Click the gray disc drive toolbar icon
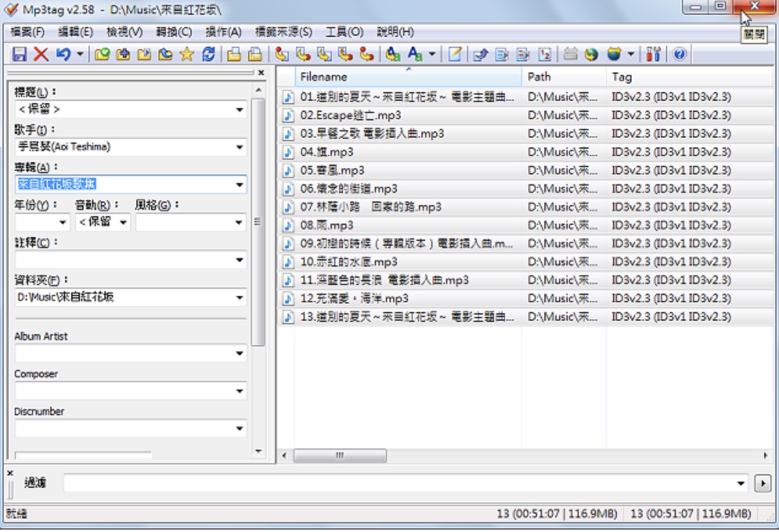The width and height of the screenshot is (779, 532). point(570,55)
